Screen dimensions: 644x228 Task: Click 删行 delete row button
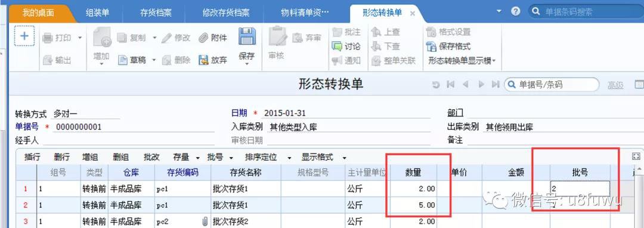pos(61,158)
